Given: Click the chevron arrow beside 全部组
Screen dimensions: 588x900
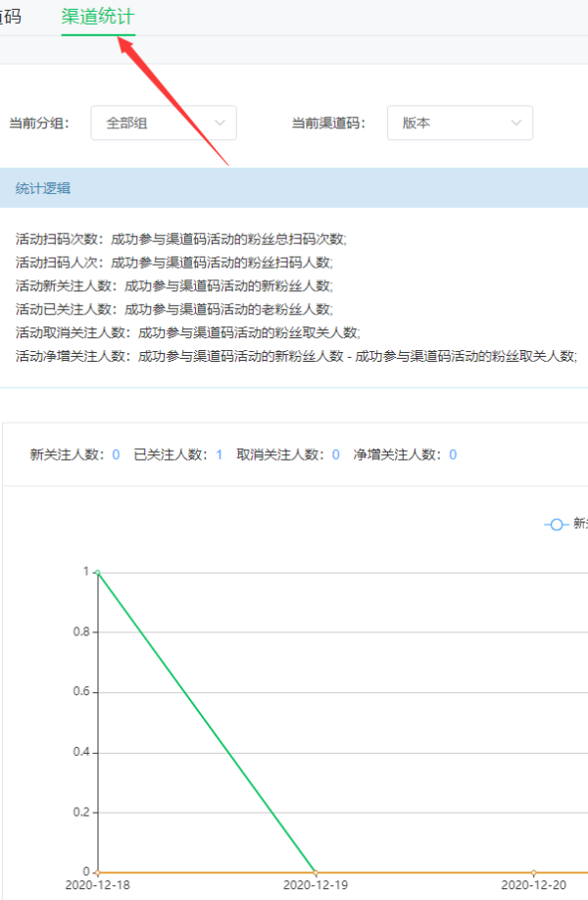Looking at the screenshot, I should pyautogui.click(x=220, y=124).
